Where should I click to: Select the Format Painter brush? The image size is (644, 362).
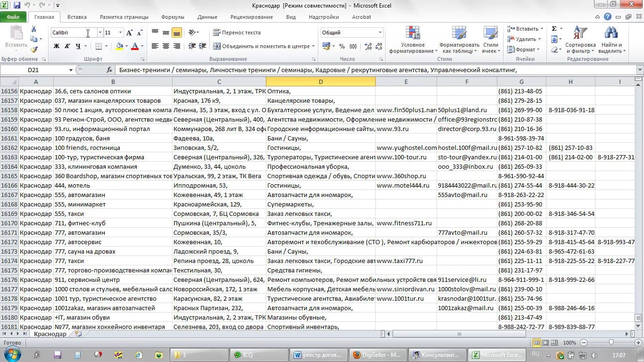[34, 49]
